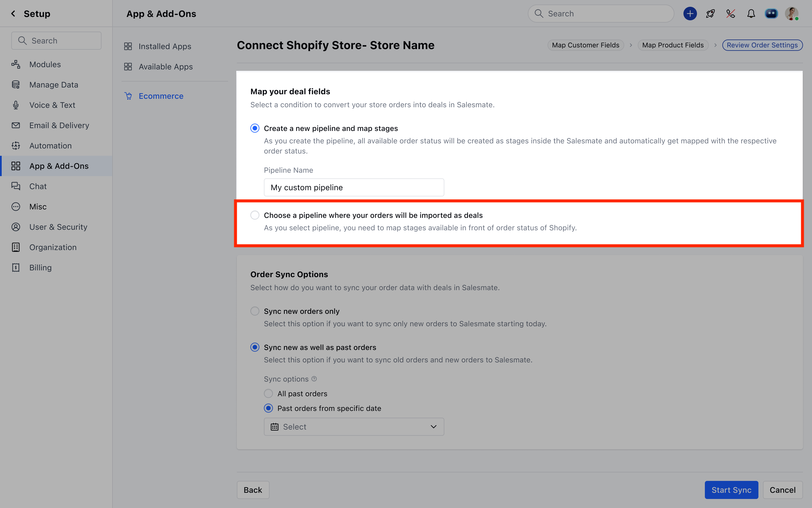Open the specific date Select dropdown
The image size is (812, 508).
(x=354, y=427)
